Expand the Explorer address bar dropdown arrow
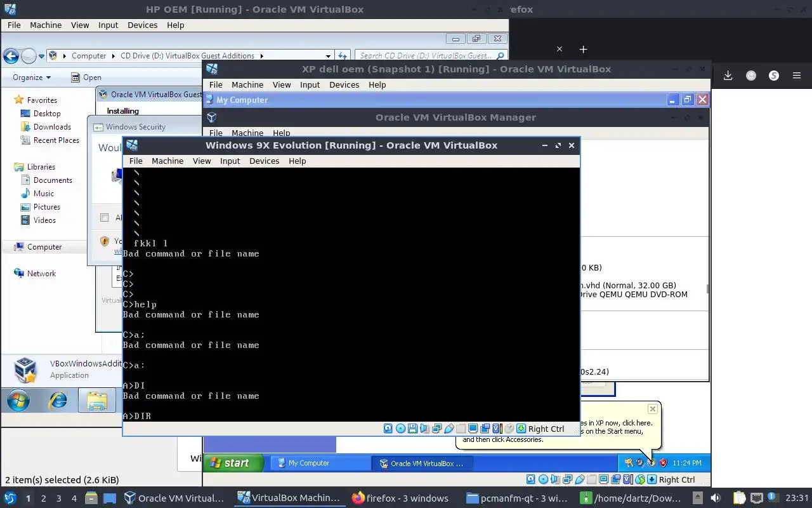This screenshot has height=508, width=812. click(x=328, y=56)
